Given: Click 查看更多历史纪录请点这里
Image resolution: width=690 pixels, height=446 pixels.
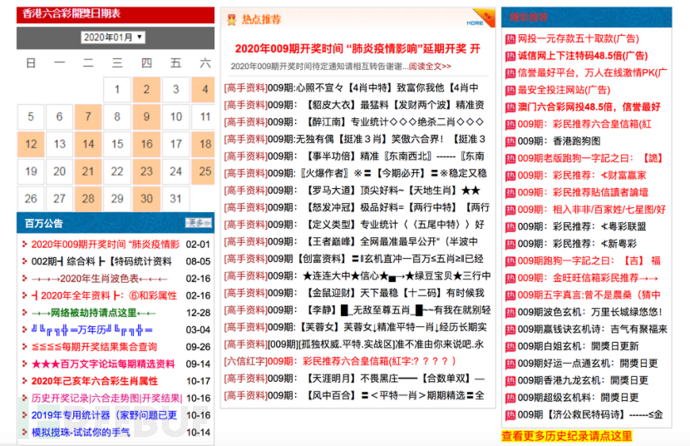Looking at the screenshot, I should tap(567, 436).
